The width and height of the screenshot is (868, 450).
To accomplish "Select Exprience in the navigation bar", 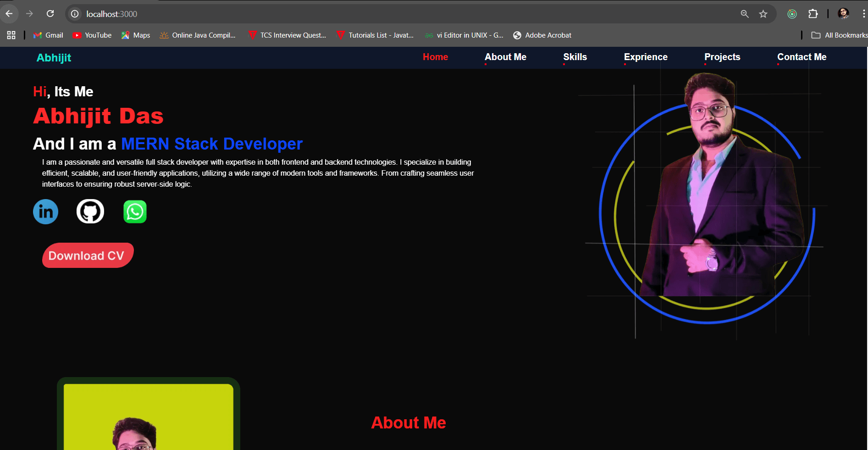I will click(x=646, y=57).
